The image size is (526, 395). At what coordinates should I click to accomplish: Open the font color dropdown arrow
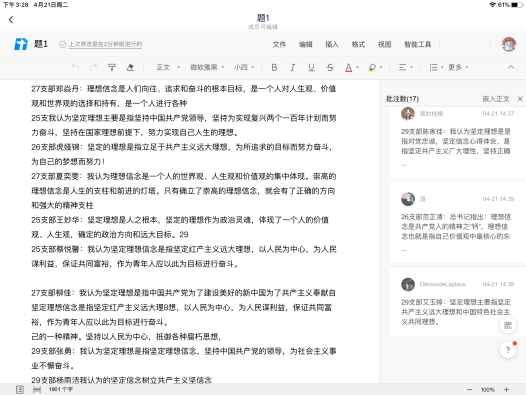(358, 67)
